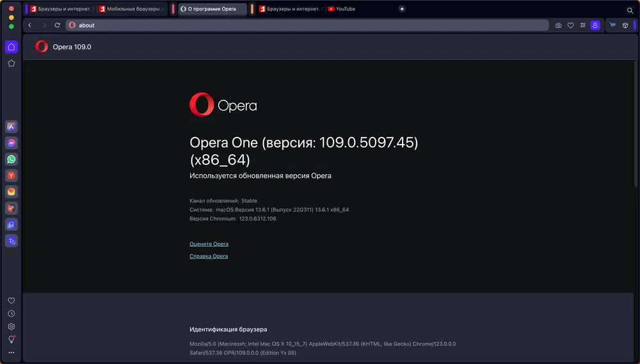Click the 'Канал обновлений: Stable' line

pyautogui.click(x=223, y=201)
